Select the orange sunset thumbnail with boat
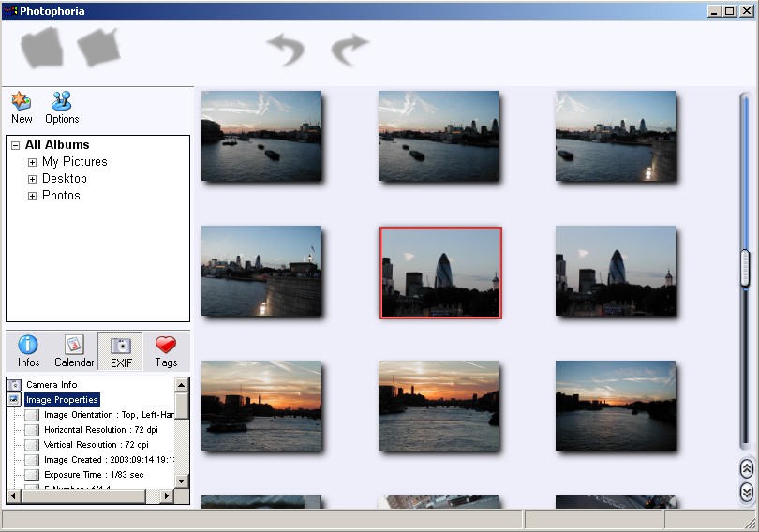759x532 pixels. click(261, 406)
